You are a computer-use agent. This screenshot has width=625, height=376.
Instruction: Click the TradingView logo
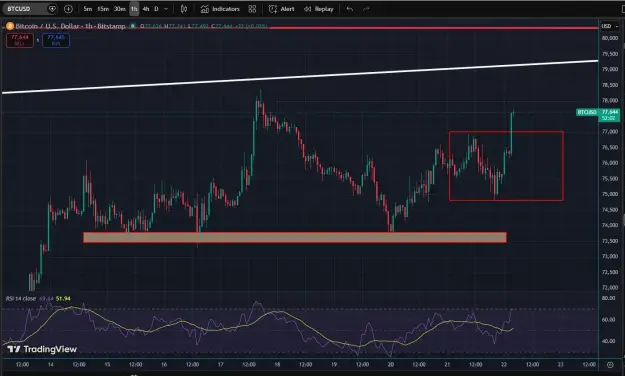42,349
